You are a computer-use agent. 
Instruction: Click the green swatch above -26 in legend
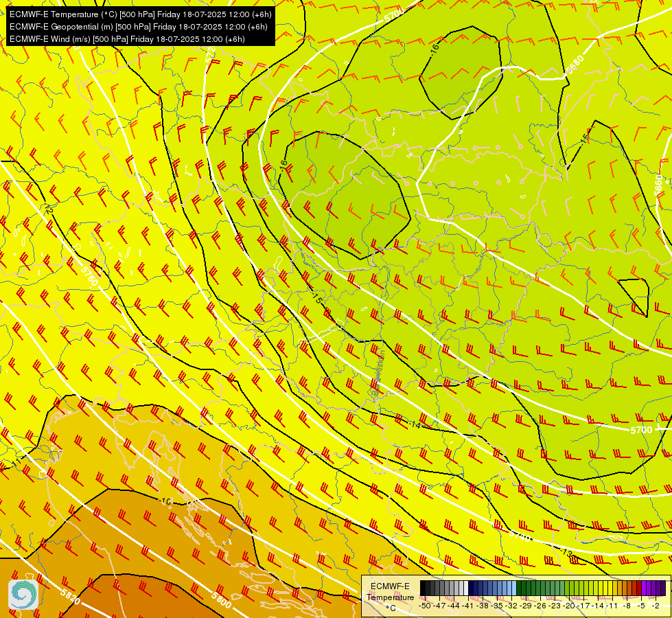(538, 588)
